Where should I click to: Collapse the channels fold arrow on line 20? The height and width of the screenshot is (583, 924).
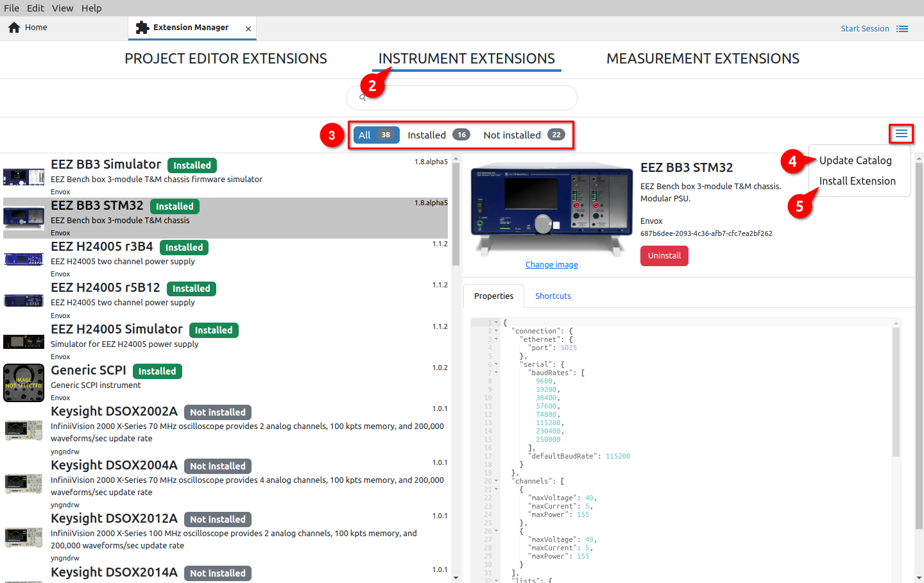click(497, 481)
